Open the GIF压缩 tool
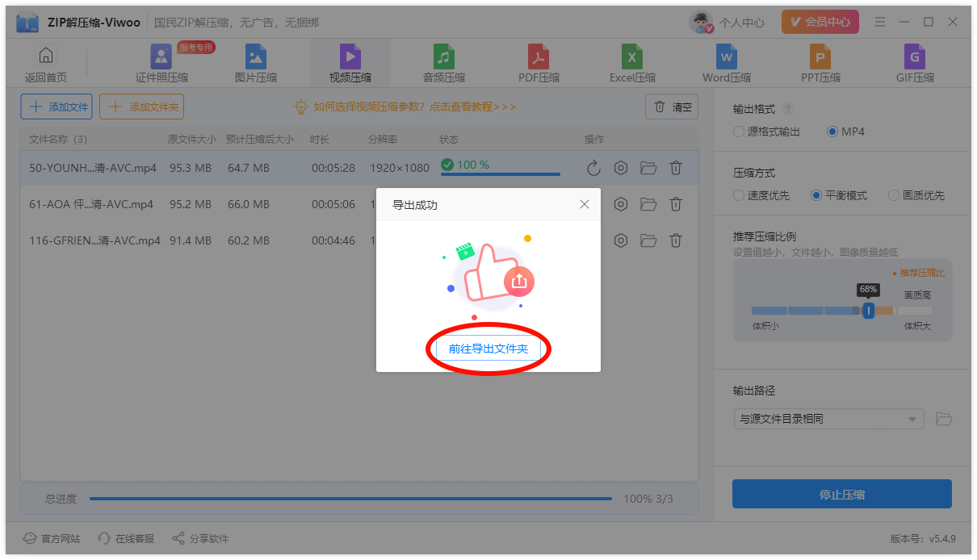 coord(915,64)
